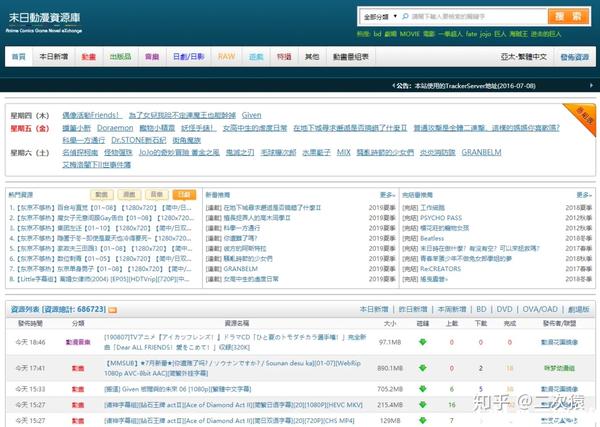600x427 pixels.
Task: Open the Given schedule link on Thursday
Action: pyautogui.click(x=251, y=115)
